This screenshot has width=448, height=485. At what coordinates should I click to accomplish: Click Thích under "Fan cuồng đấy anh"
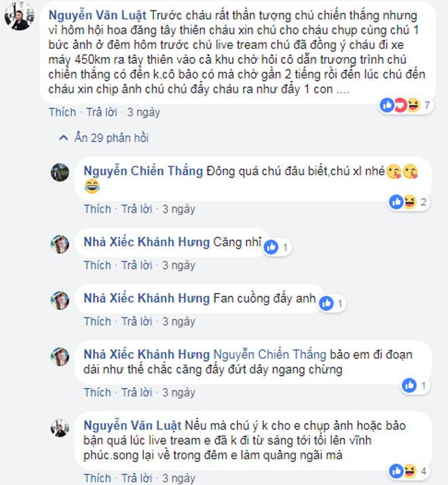point(97,321)
